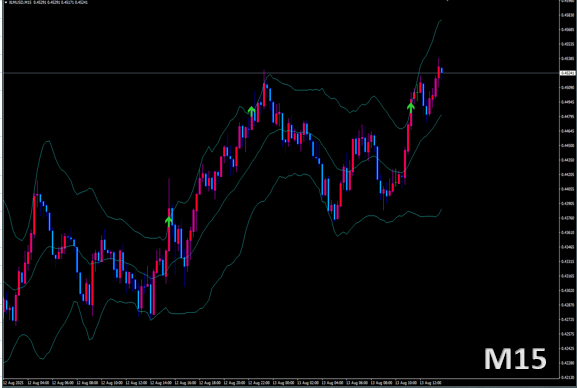
Task: Click the 12 Aug 12:00 time label
Action: 137,383
